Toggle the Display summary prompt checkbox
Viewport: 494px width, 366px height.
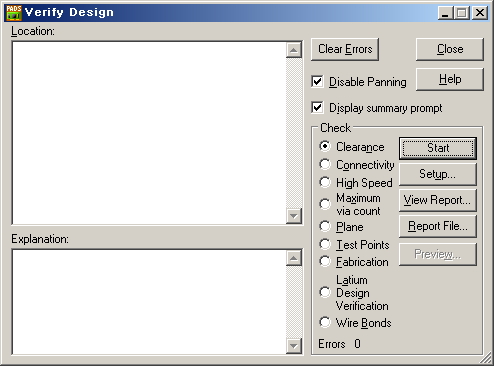pyautogui.click(x=317, y=108)
